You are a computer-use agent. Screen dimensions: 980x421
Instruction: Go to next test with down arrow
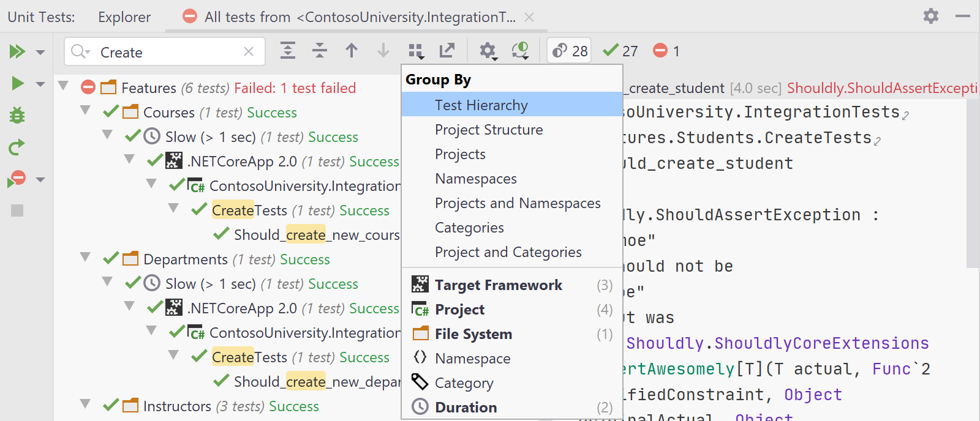coord(383,50)
